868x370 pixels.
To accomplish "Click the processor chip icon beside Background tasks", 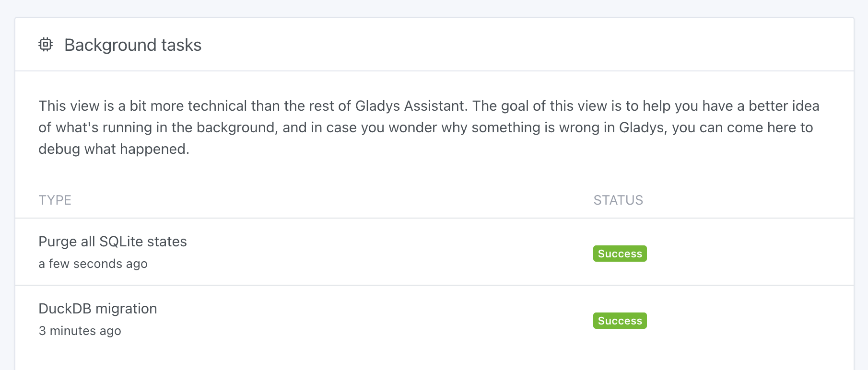I will (46, 45).
